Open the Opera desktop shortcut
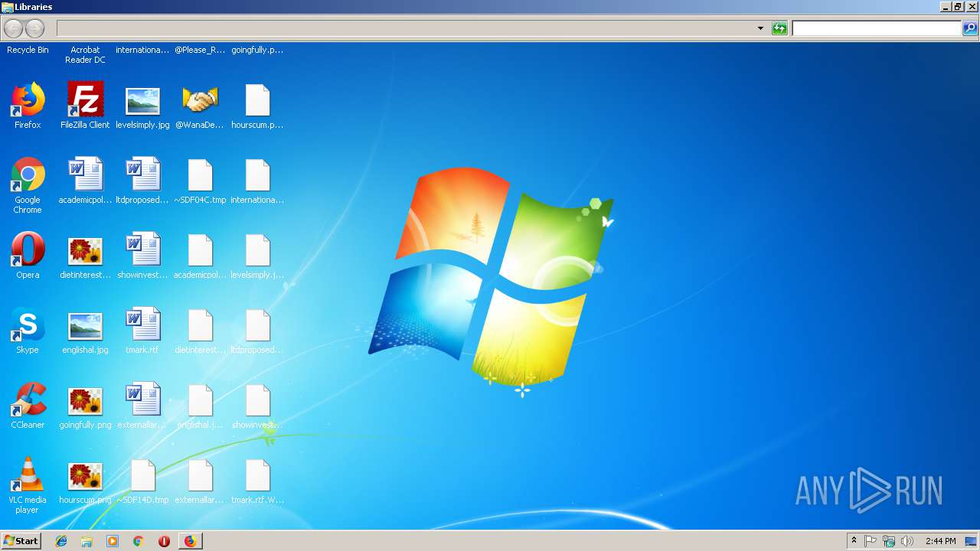 28,250
